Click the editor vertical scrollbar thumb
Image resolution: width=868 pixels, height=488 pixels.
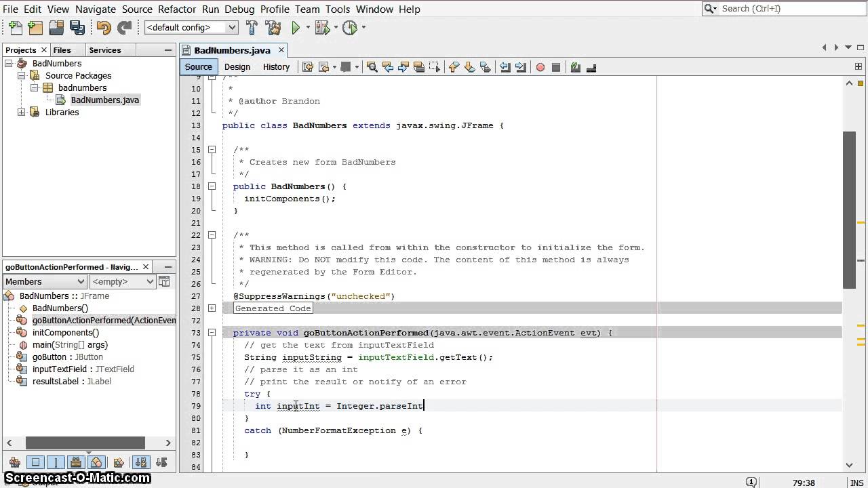pyautogui.click(x=850, y=209)
